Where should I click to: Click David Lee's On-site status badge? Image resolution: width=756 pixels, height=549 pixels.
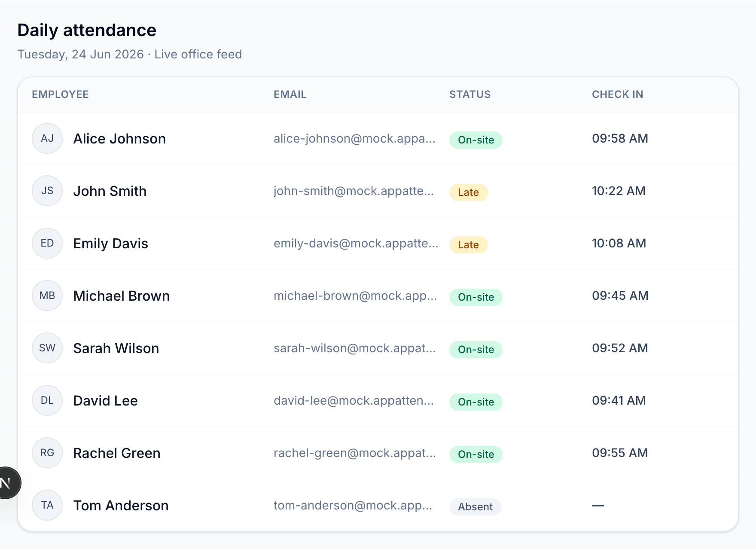(476, 402)
